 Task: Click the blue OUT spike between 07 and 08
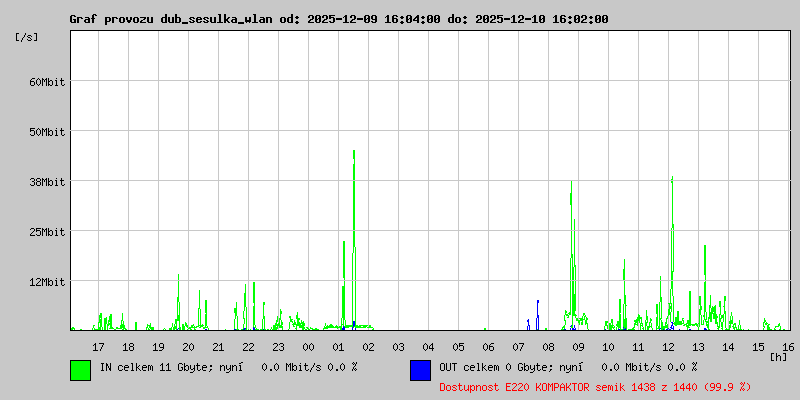tap(537, 315)
